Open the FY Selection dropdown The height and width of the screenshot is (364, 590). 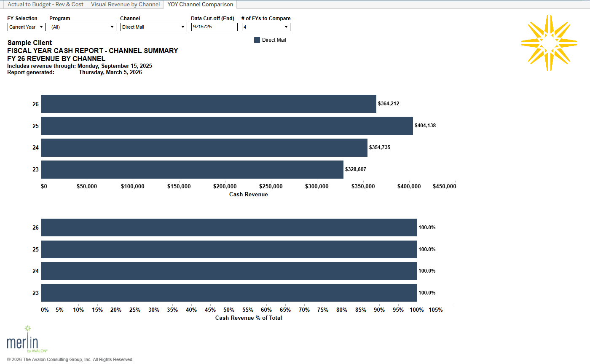coord(27,27)
